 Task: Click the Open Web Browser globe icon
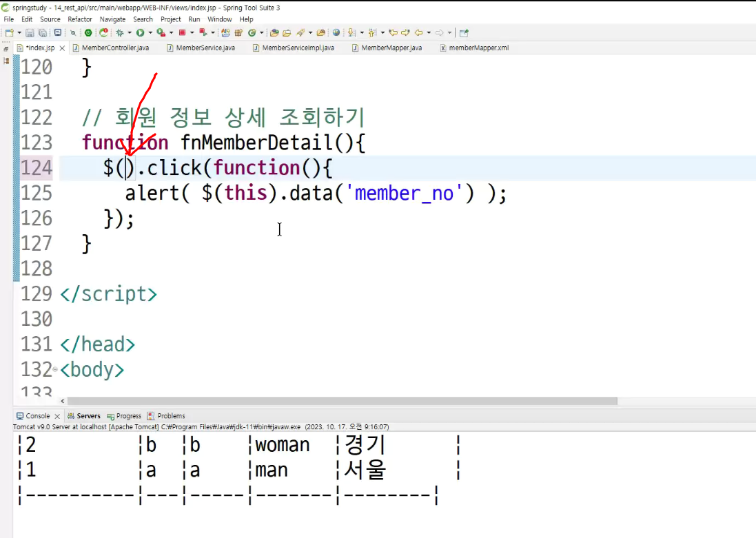tap(336, 33)
